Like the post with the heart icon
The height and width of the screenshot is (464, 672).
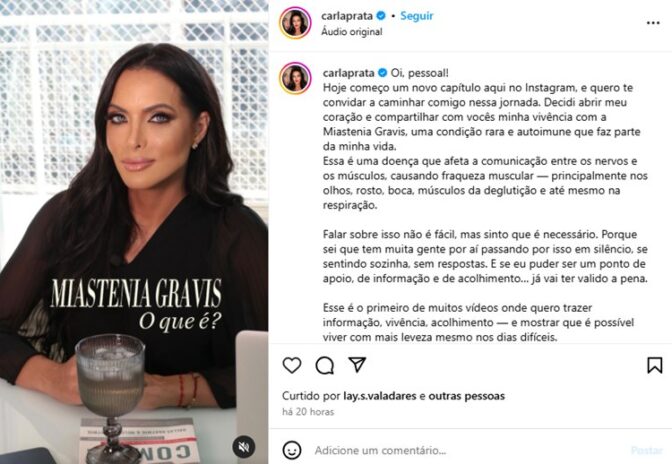[292, 365]
